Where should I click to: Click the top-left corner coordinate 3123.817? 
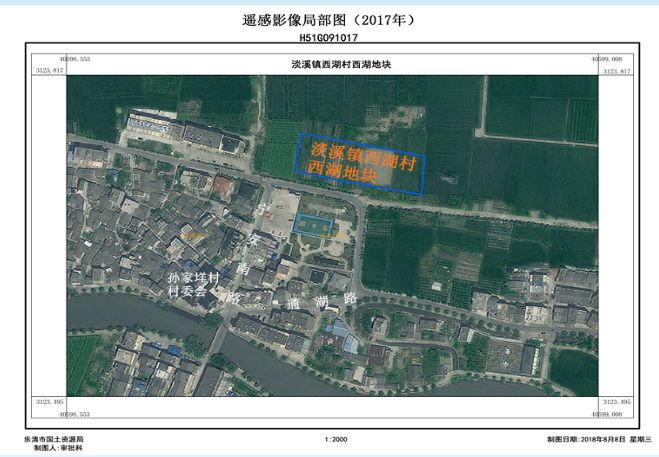point(47,72)
